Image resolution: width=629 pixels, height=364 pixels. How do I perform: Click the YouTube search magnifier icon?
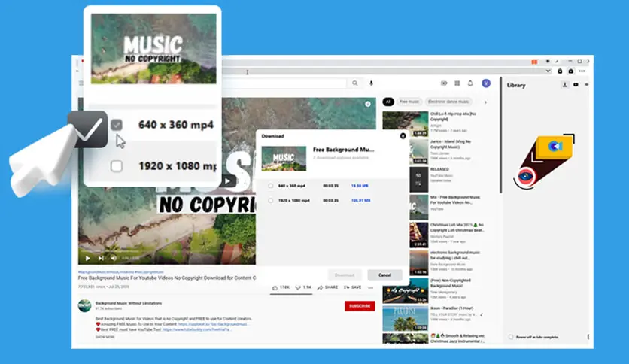(354, 83)
